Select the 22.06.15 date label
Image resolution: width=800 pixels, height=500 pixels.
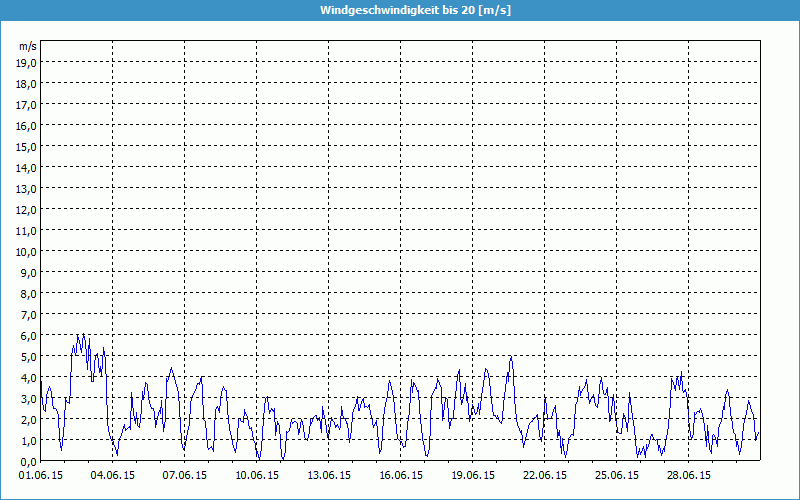point(545,475)
